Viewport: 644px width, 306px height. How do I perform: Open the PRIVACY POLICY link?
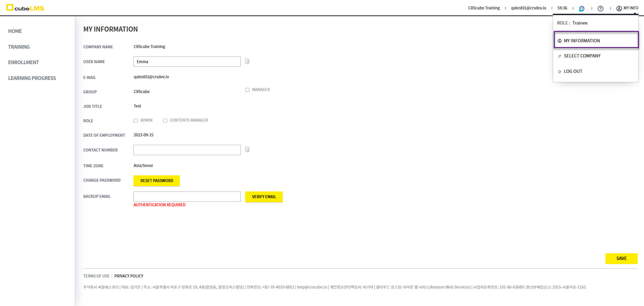129,276
